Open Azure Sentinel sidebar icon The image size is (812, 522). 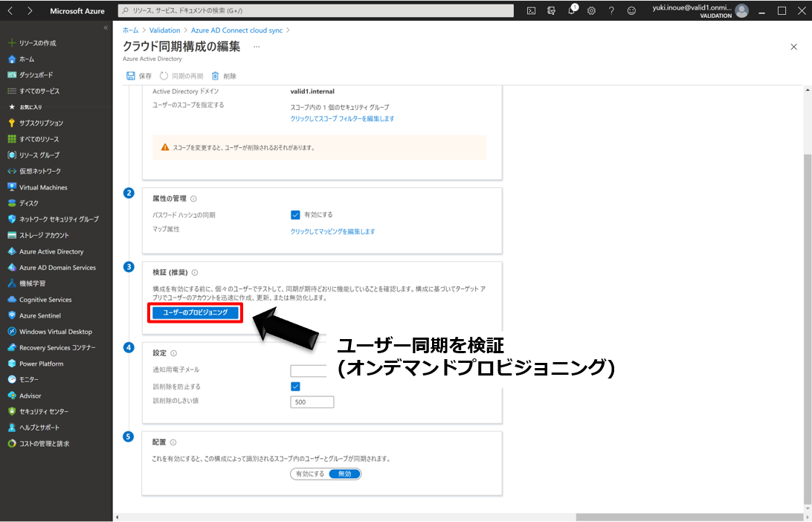12,315
